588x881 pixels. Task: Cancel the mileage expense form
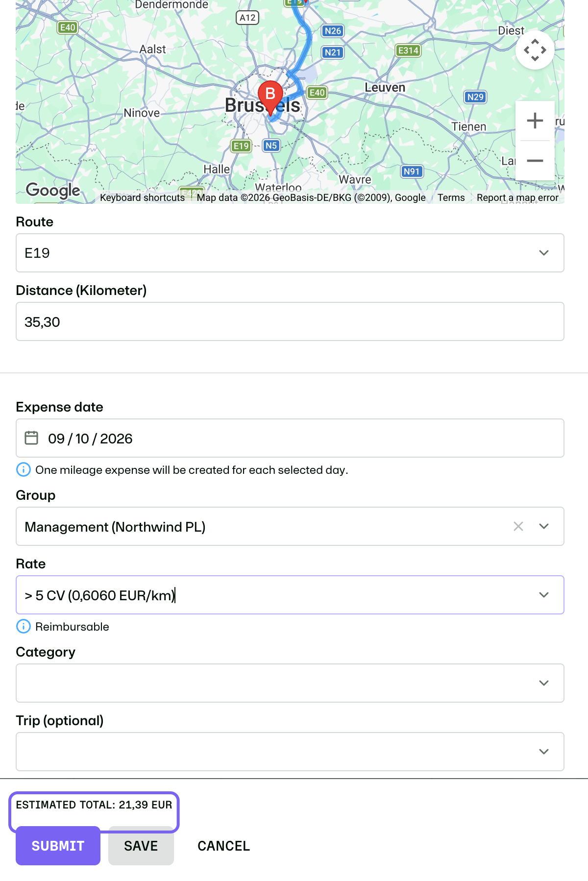coord(224,846)
